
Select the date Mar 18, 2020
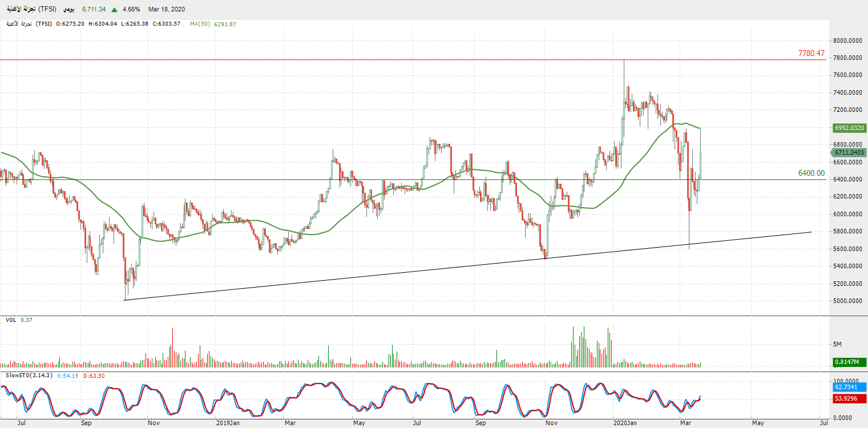click(167, 10)
